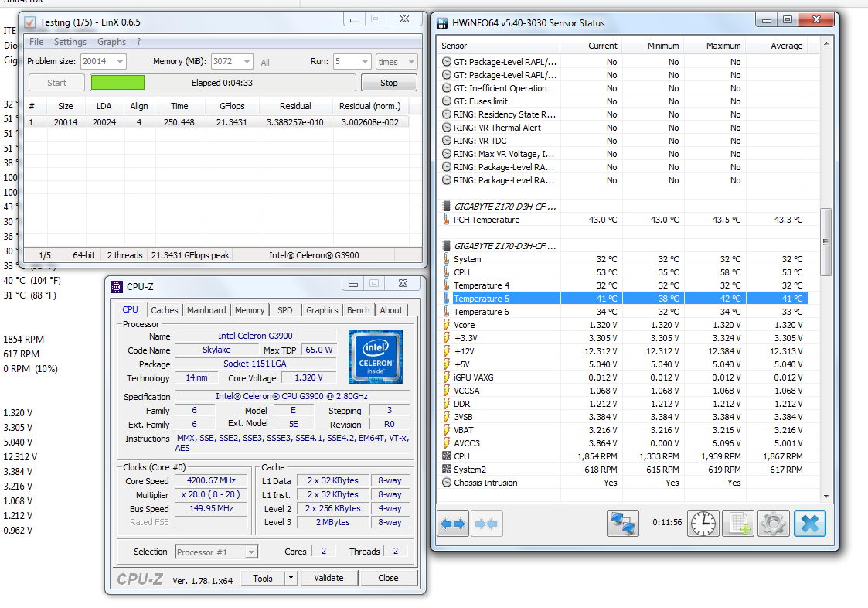
Task: Click the LinX title bar checkmark icon
Action: click(x=30, y=22)
